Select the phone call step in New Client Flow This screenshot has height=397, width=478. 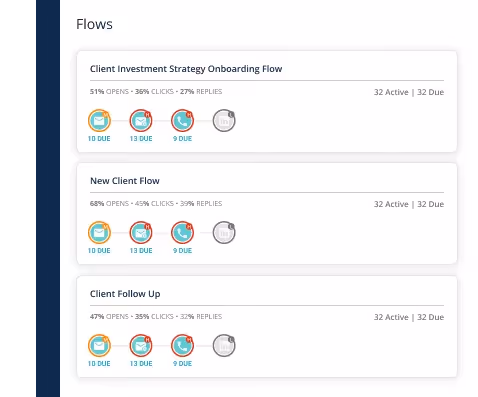point(183,232)
